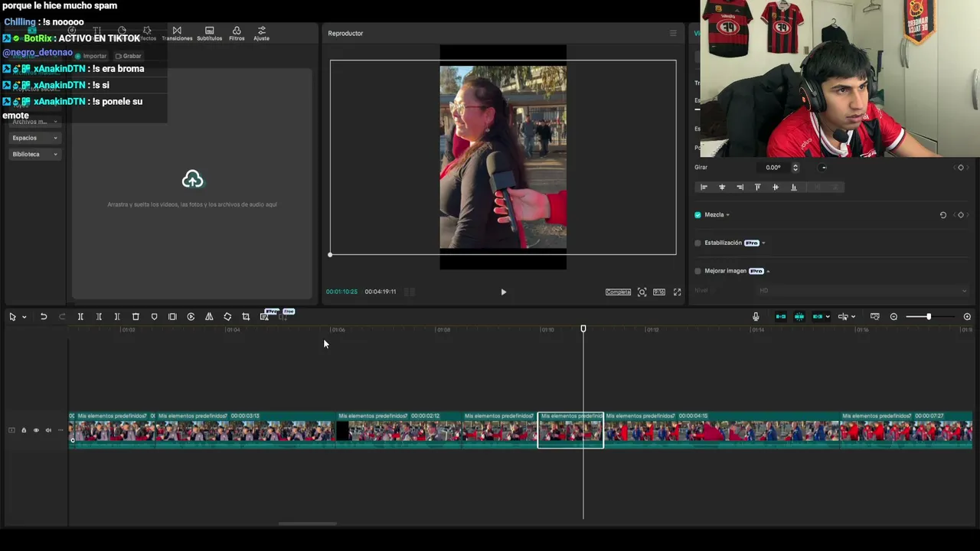Mirror the selected clip

pos(209,317)
